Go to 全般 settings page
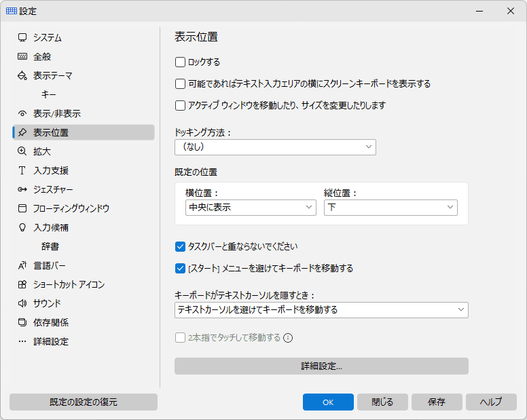527x420 pixels. click(x=84, y=56)
